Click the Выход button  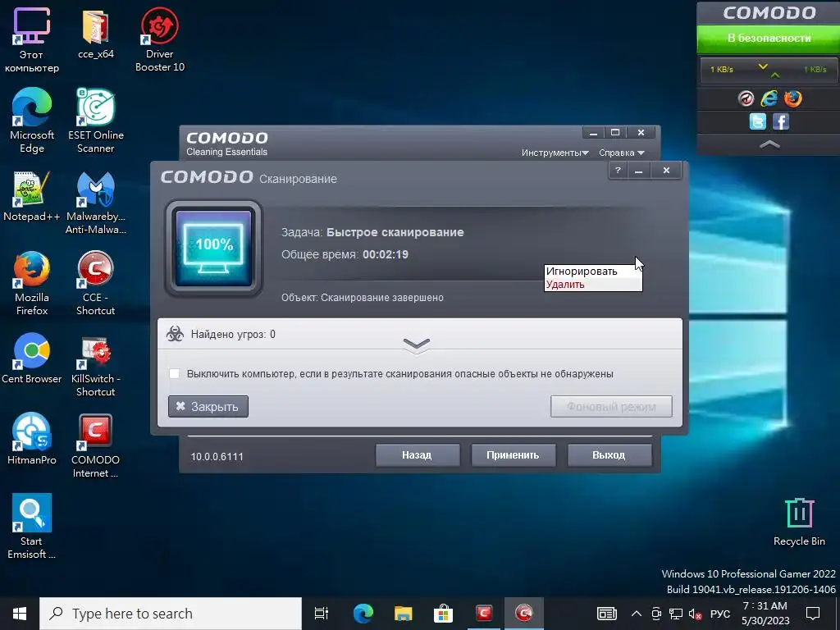pos(609,454)
